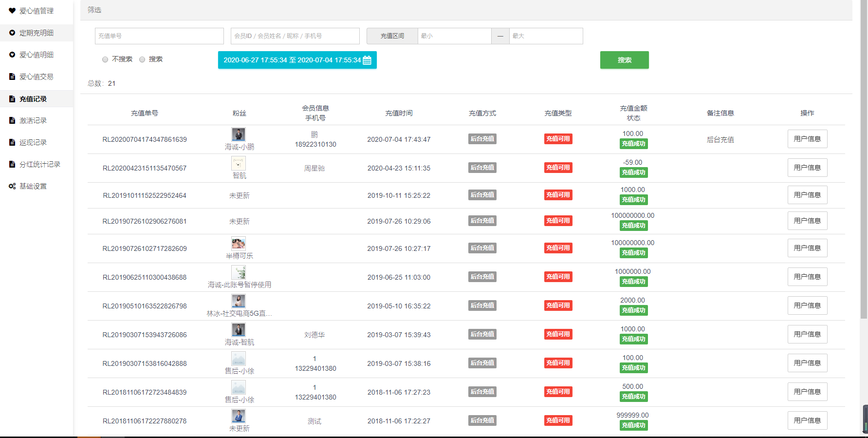Open the 爱心值明细 menu item

click(x=37, y=55)
